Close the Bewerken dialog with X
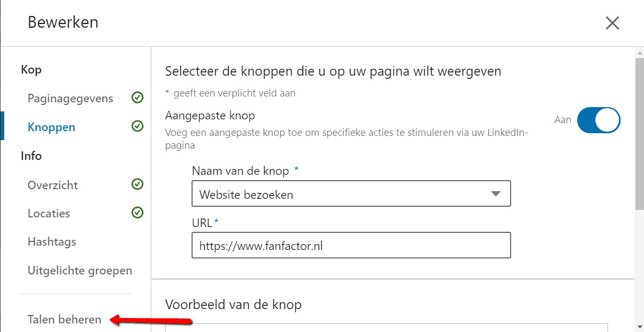Viewport: 644px width, 332px height. pyautogui.click(x=612, y=23)
